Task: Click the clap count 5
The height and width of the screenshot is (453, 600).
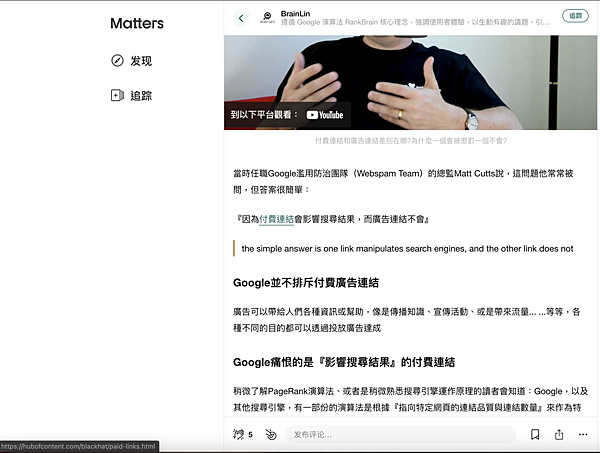Action: tap(250, 435)
